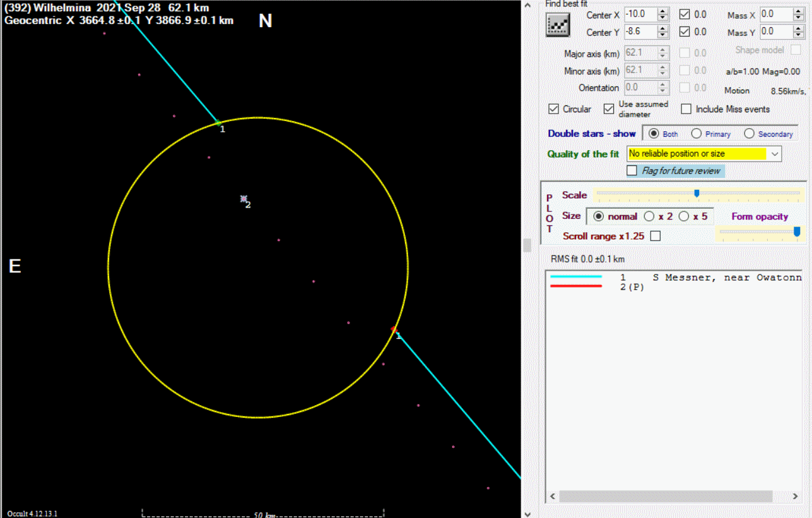This screenshot has width=812, height=518.
Task: Adjust the plot Scale slider
Action: (697, 194)
